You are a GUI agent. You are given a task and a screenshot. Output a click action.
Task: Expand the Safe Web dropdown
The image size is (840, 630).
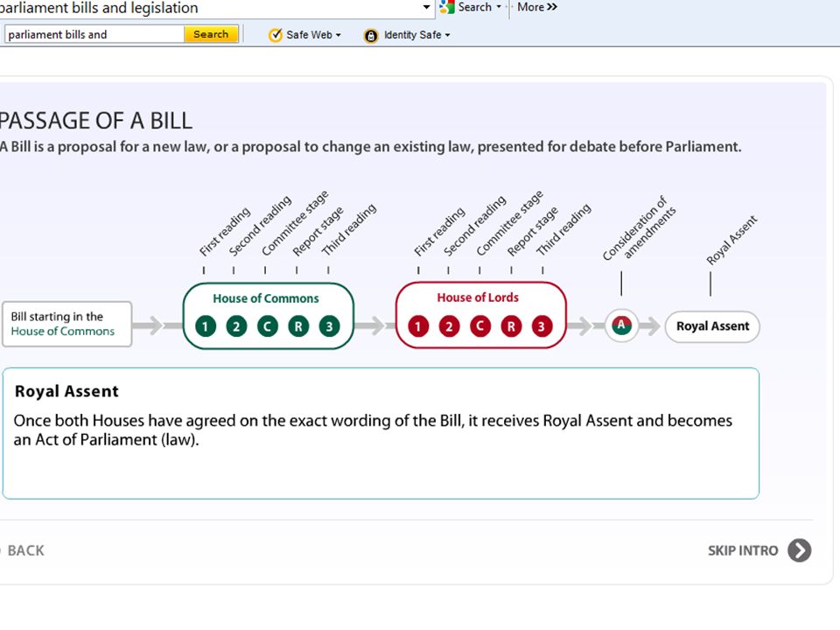click(x=338, y=35)
